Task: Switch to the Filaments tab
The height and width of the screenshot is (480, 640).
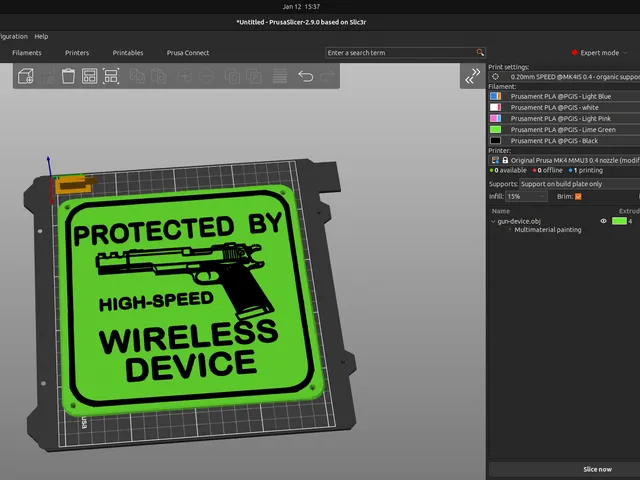Action: click(27, 53)
